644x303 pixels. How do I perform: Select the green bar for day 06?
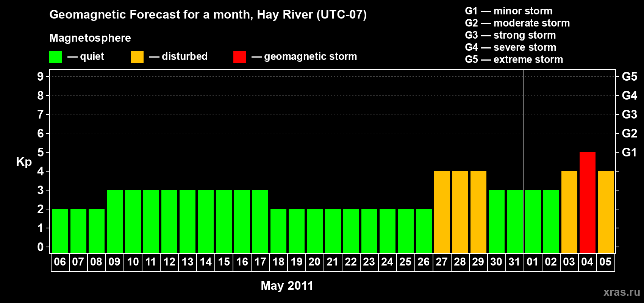pyautogui.click(x=60, y=231)
